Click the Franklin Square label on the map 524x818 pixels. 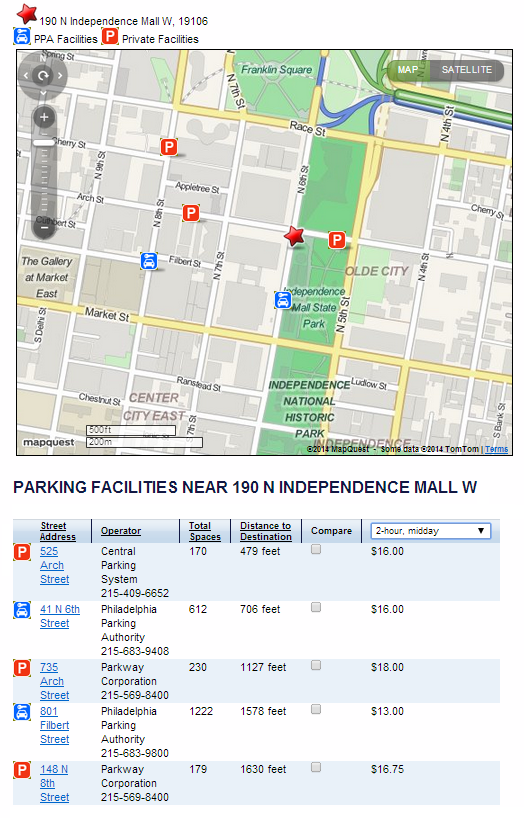pos(276,70)
